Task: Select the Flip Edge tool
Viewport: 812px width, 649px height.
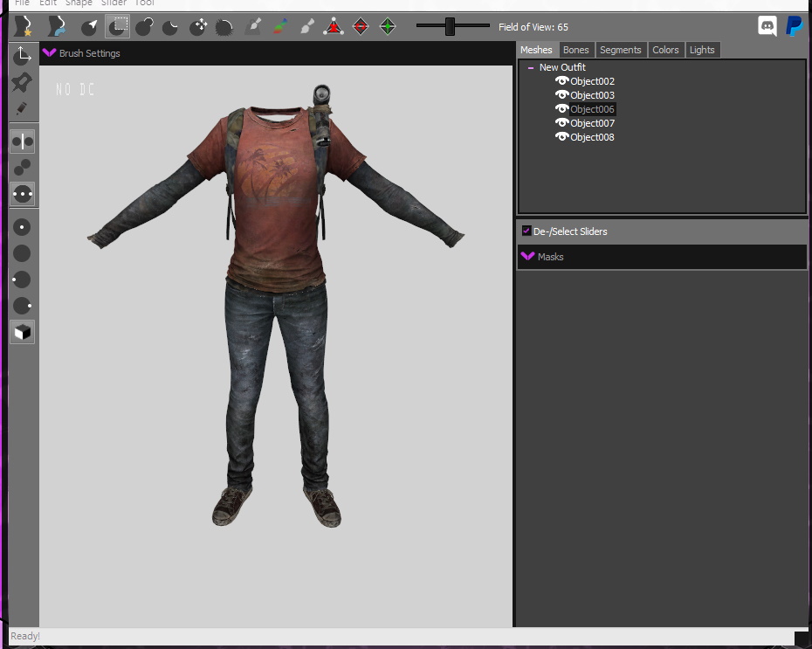Action: (361, 26)
